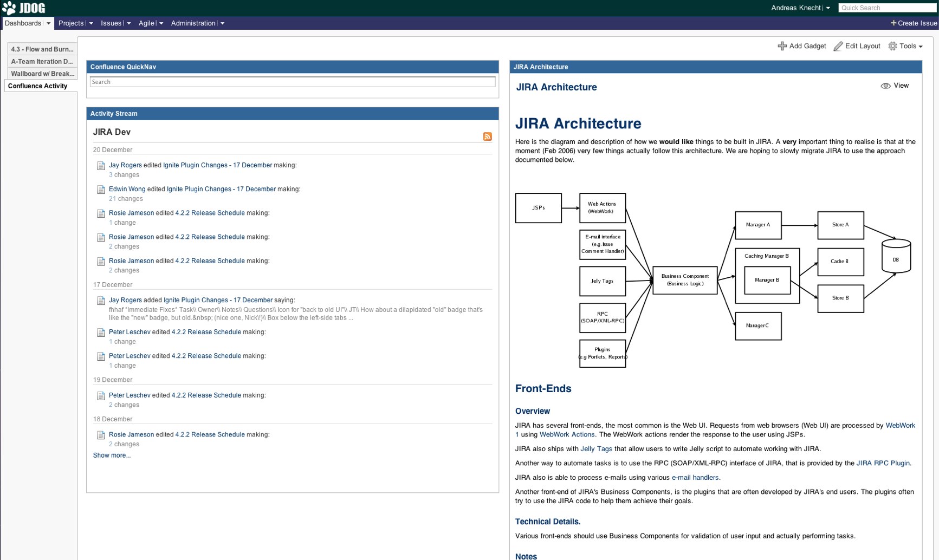939x560 pixels.
Task: Open the Projects dropdown arrow
Action: pyautogui.click(x=90, y=23)
